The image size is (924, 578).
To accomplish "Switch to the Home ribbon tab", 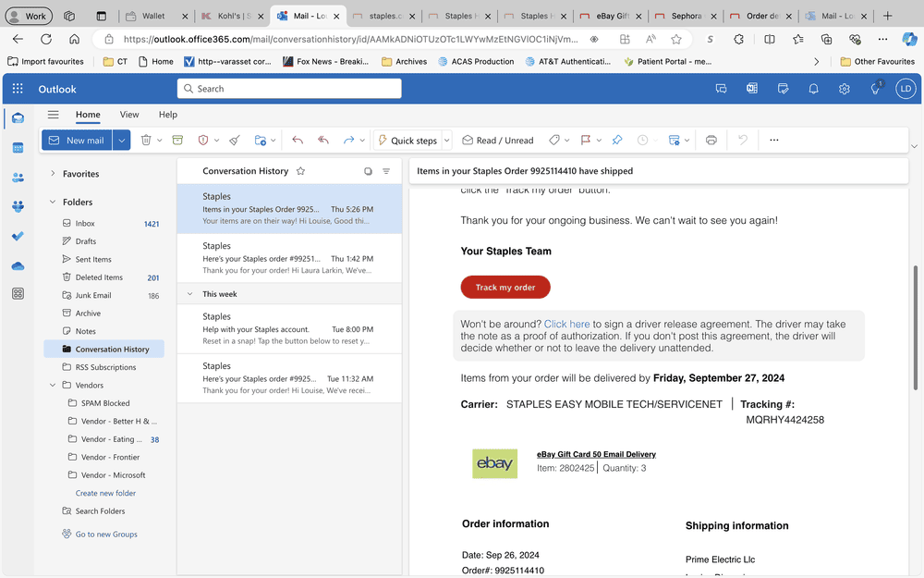I will (88, 115).
